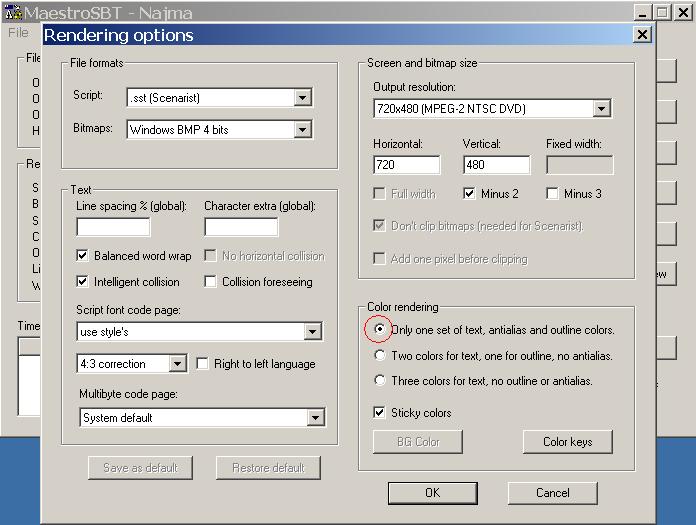The width and height of the screenshot is (696, 525).
Task: Open the Output resolution dropdown
Action: pyautogui.click(x=601, y=108)
